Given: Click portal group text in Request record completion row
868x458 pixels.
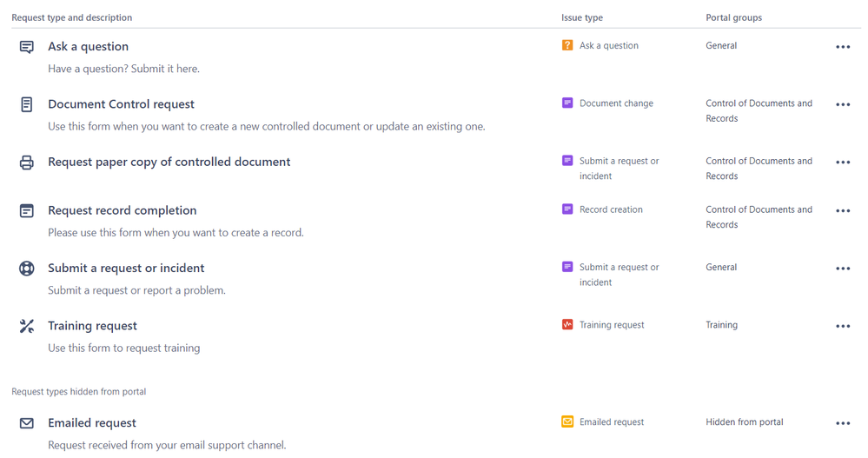Looking at the screenshot, I should click(x=759, y=217).
